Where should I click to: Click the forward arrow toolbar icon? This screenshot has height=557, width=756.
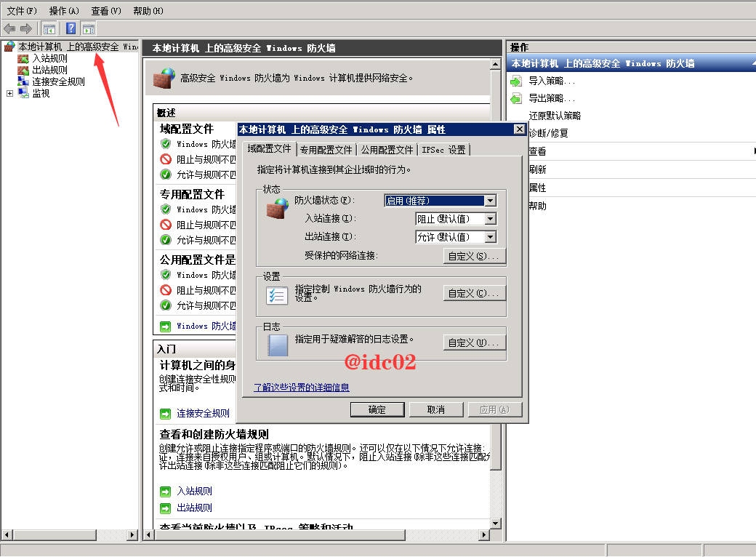click(x=26, y=29)
